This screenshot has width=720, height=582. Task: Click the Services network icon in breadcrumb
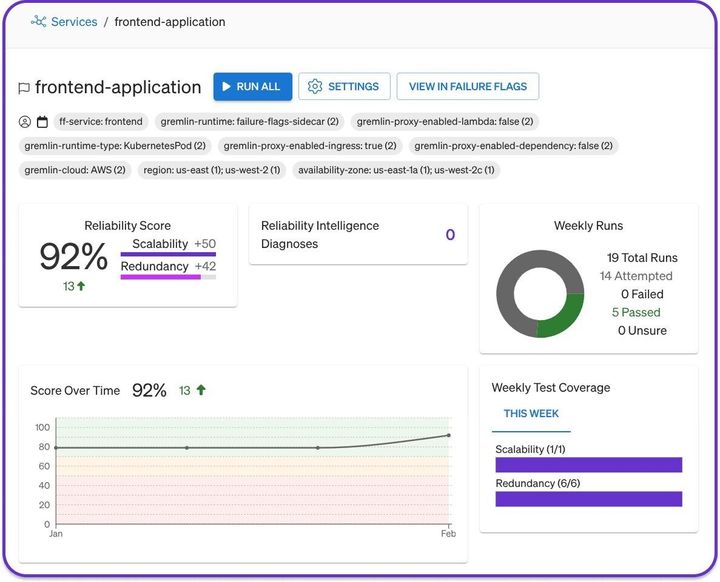tap(39, 21)
